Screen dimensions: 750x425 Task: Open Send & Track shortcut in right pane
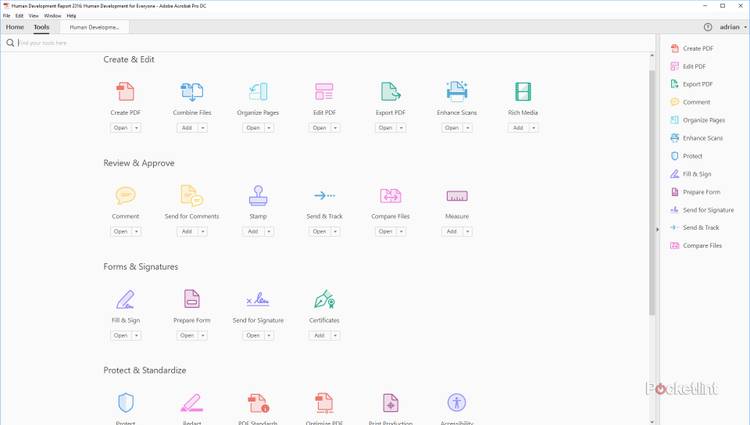pyautogui.click(x=695, y=228)
